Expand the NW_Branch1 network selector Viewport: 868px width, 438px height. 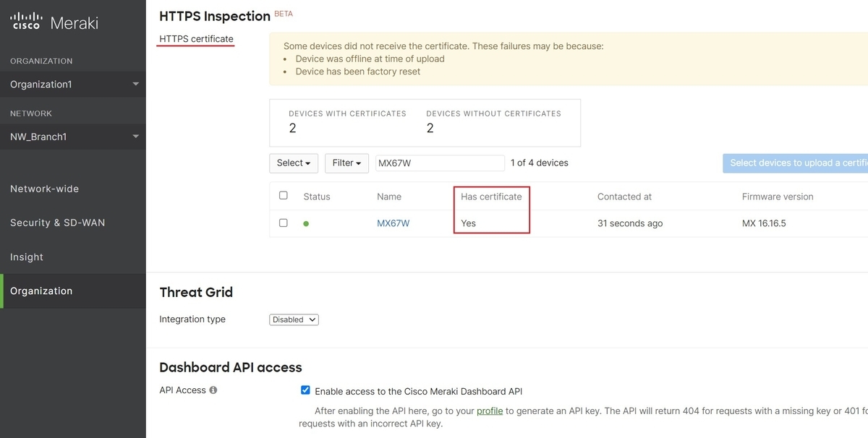coord(73,137)
